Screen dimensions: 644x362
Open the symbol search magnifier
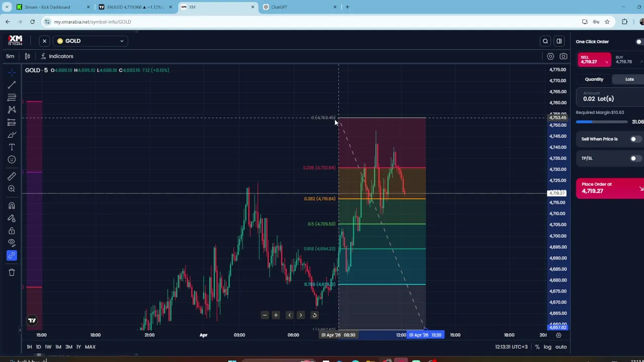coord(545,41)
